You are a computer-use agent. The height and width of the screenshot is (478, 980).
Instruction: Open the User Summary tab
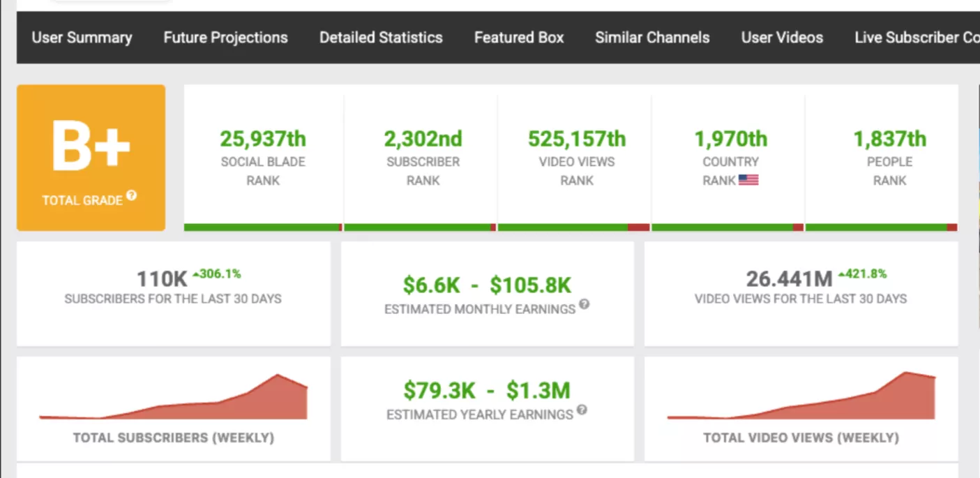coord(82,38)
